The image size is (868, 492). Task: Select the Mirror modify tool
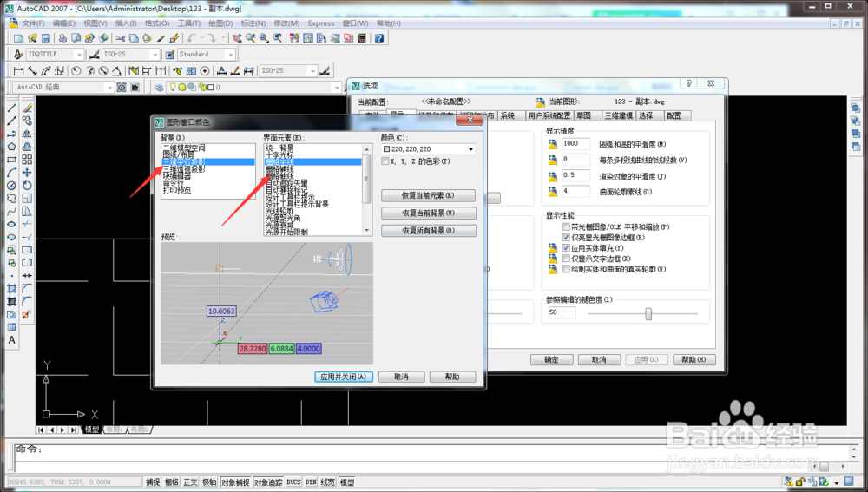[x=27, y=134]
